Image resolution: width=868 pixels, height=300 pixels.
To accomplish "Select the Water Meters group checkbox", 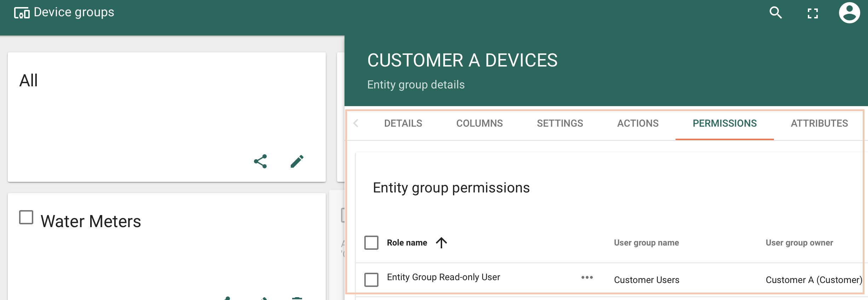I will tap(26, 217).
